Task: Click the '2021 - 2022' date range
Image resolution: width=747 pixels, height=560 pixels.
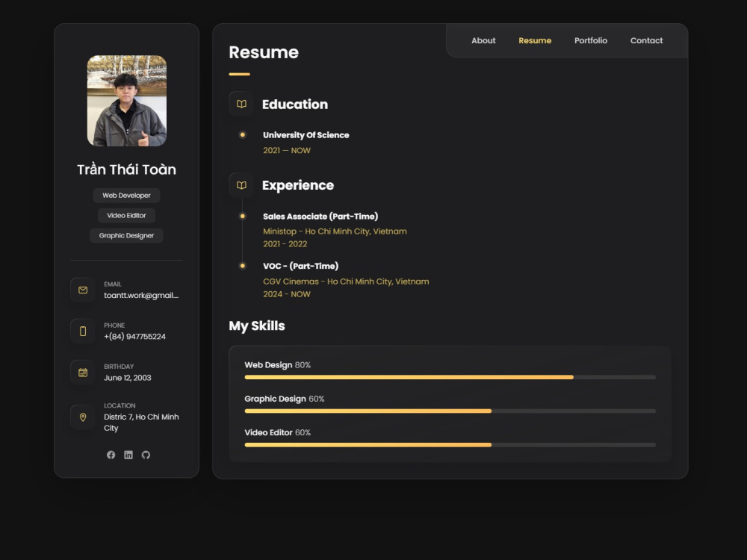Action: click(285, 244)
